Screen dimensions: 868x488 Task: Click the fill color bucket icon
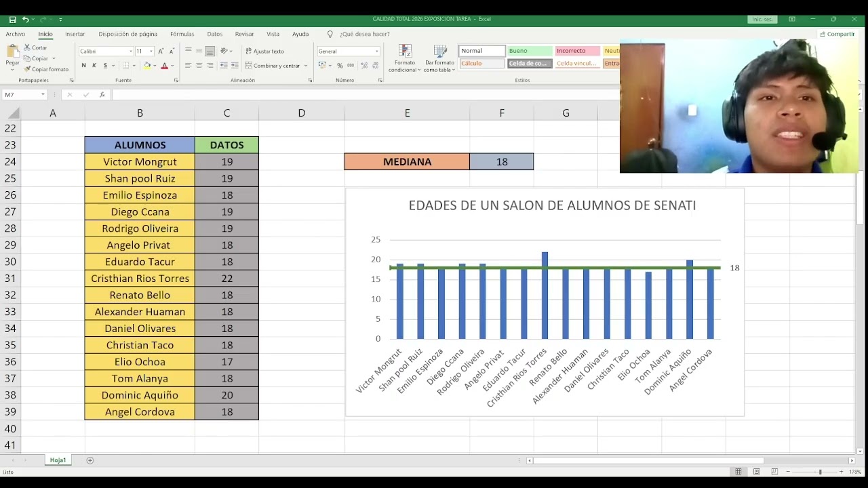click(146, 66)
